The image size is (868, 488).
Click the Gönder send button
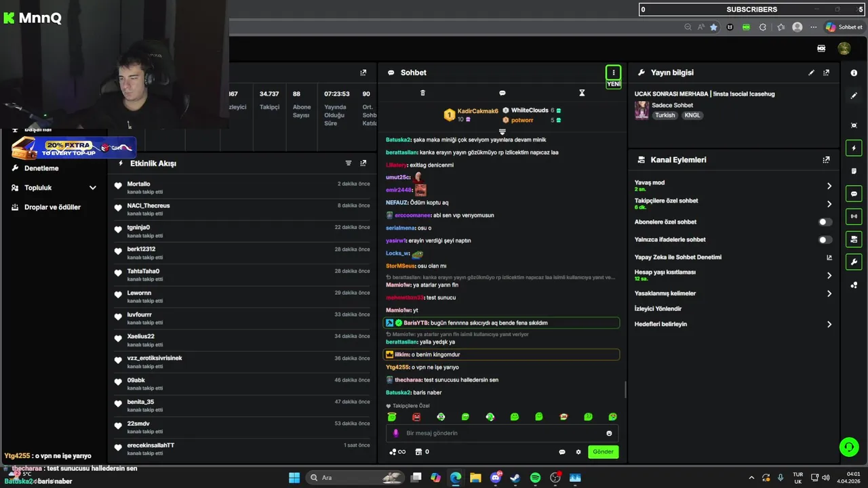[603, 451]
